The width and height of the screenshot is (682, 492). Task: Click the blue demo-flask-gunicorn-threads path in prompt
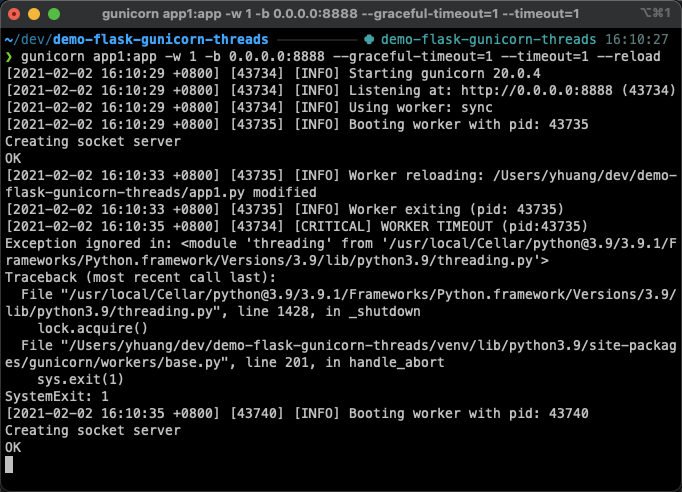coord(160,40)
